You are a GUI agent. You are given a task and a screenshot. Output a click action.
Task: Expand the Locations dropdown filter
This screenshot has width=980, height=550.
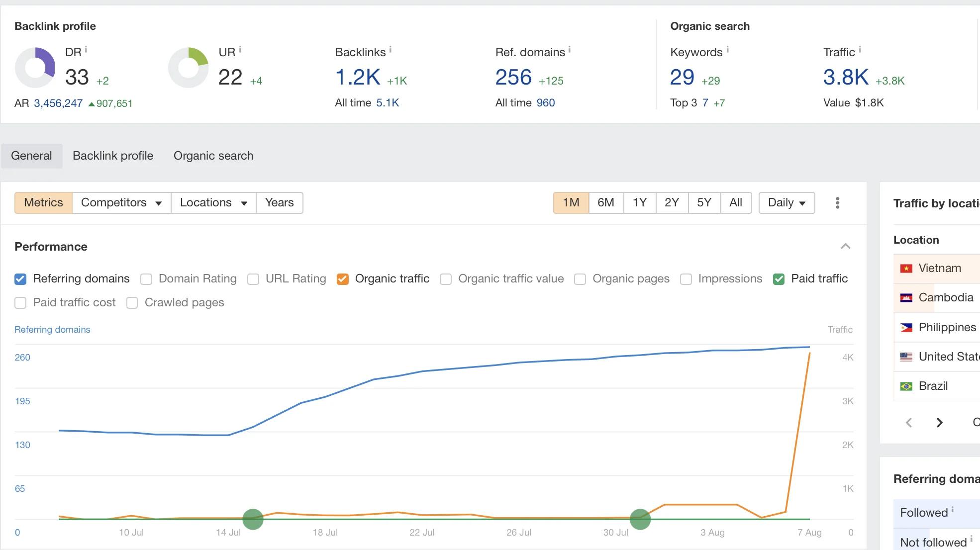click(213, 202)
